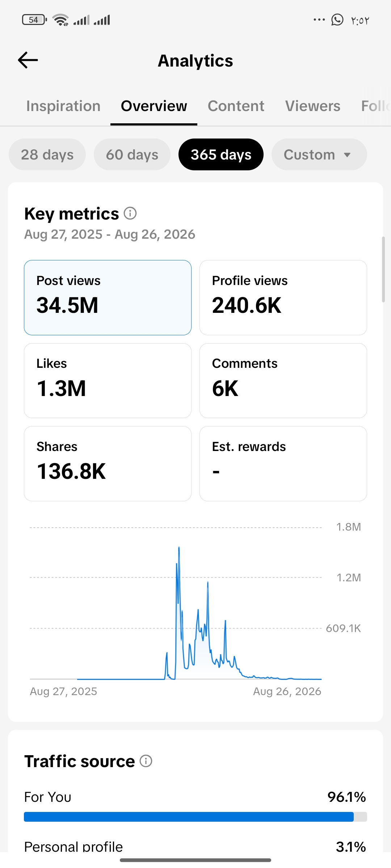Image resolution: width=391 pixels, height=868 pixels.
Task: Tap the three-dots notification icon
Action: (319, 20)
